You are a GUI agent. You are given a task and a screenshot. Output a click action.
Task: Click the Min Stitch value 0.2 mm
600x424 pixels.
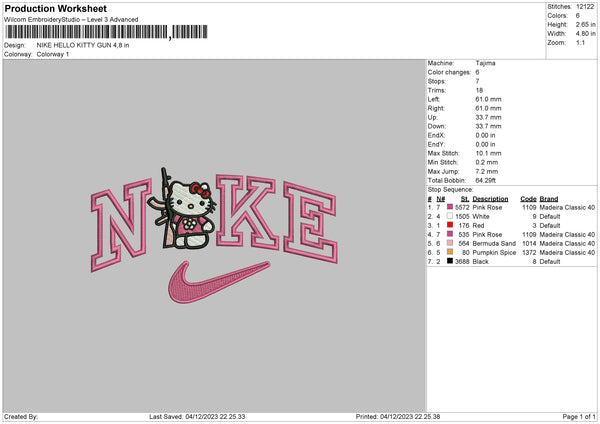[x=487, y=162]
